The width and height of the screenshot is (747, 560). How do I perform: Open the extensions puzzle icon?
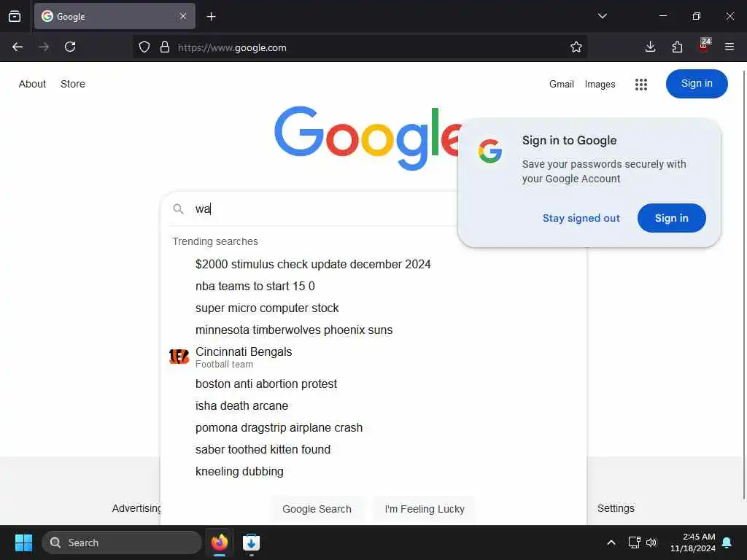click(x=677, y=47)
